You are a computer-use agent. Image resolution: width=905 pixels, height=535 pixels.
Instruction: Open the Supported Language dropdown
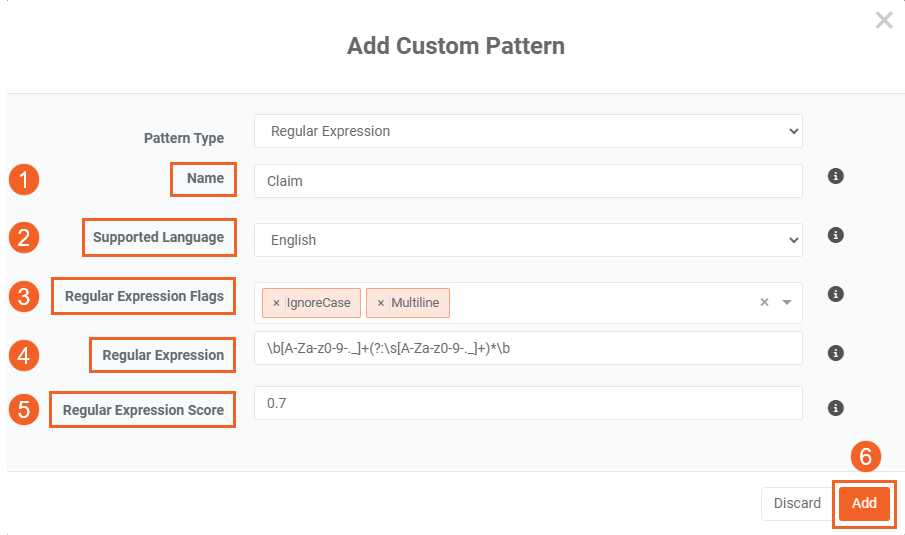(528, 240)
